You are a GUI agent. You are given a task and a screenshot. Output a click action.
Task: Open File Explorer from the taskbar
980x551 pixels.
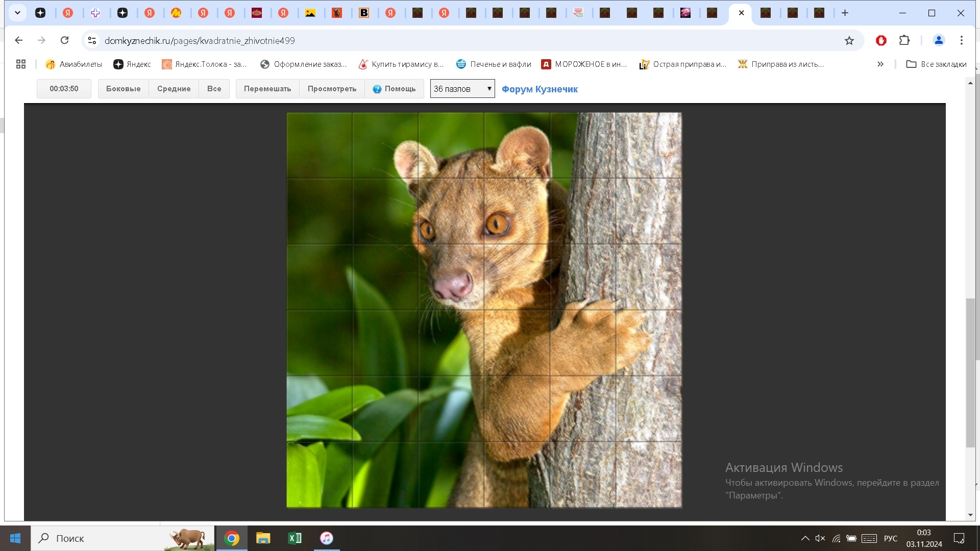click(263, 538)
